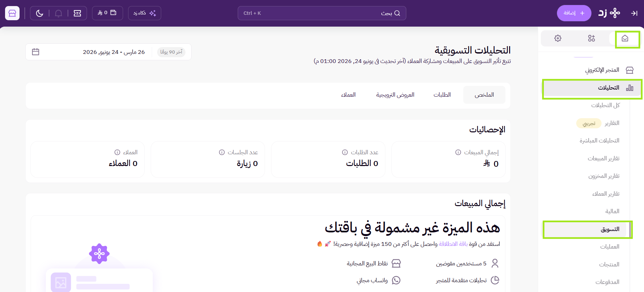Select the apps grid sidebar tab
Image resolution: width=644 pixels, height=292 pixels.
pyautogui.click(x=591, y=38)
